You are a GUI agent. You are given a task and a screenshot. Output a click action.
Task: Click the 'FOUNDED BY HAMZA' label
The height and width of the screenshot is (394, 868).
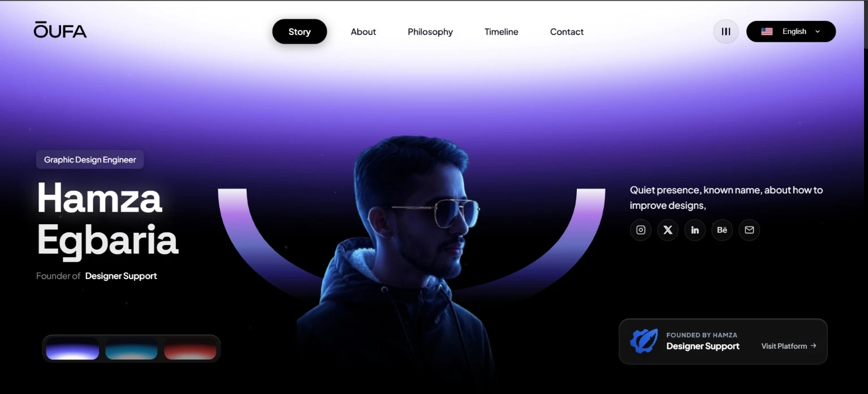pyautogui.click(x=702, y=335)
